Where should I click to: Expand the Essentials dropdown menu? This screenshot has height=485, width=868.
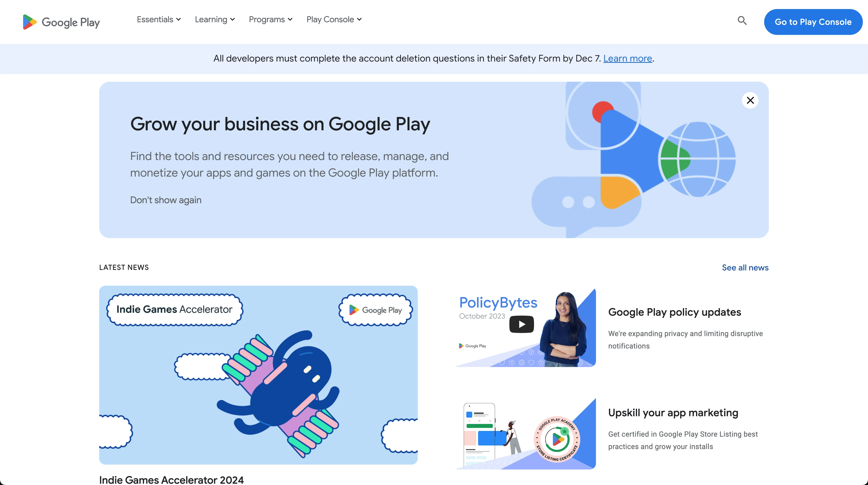(x=159, y=20)
